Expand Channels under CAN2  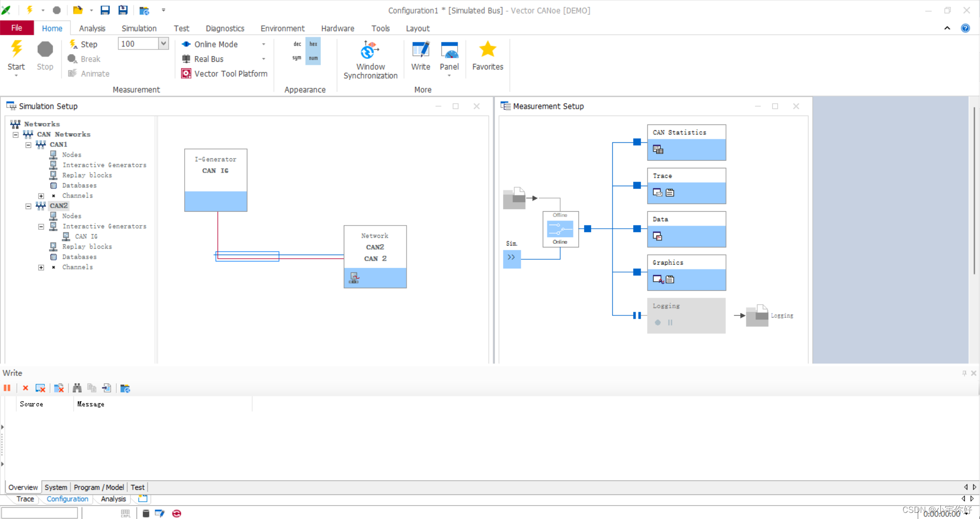click(x=41, y=267)
